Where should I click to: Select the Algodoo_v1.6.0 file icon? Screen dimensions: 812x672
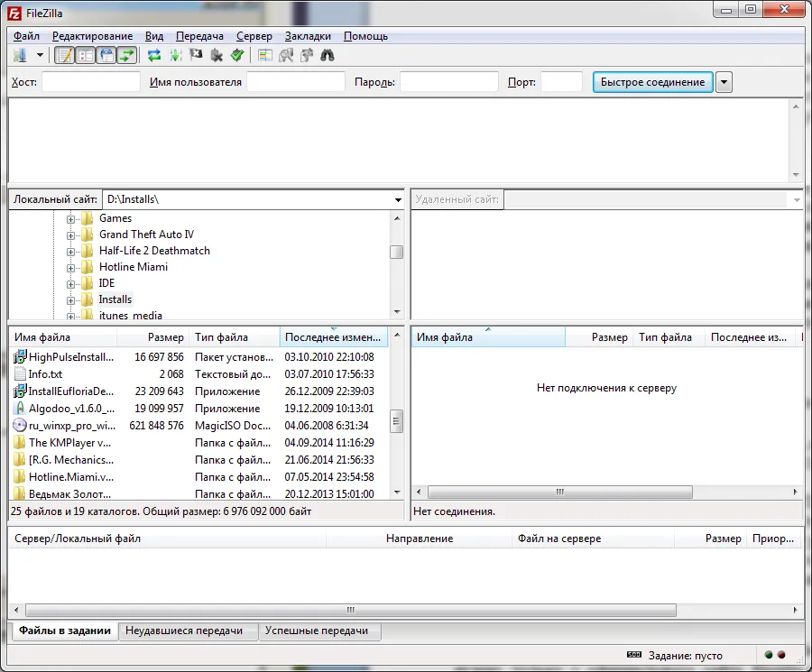click(20, 408)
